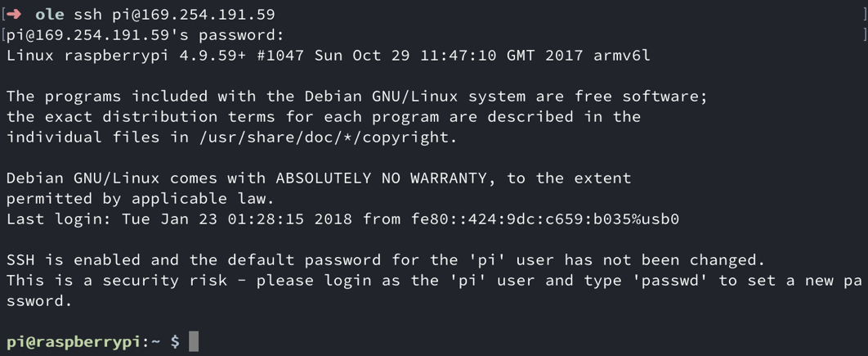
Task: Click the terminal cursor block
Action: [194, 342]
